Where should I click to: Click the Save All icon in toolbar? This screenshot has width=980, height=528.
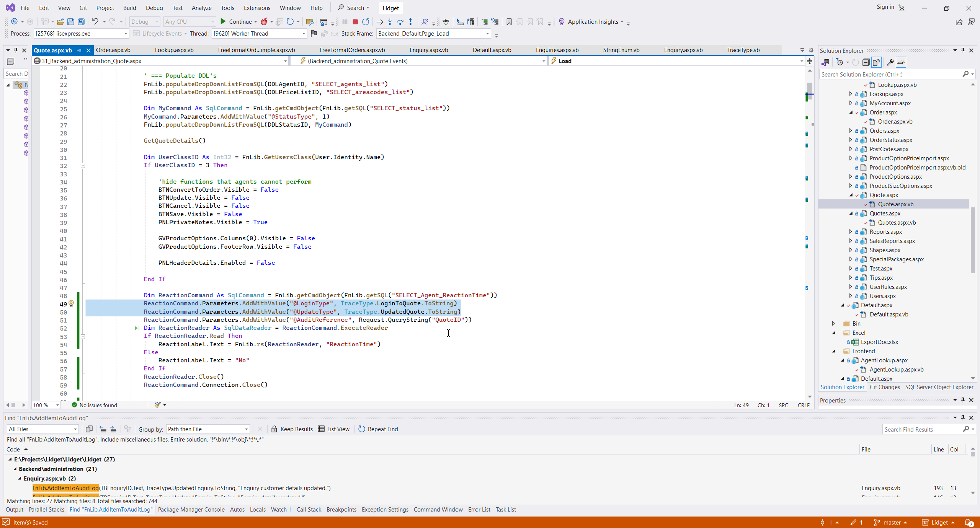[81, 22]
